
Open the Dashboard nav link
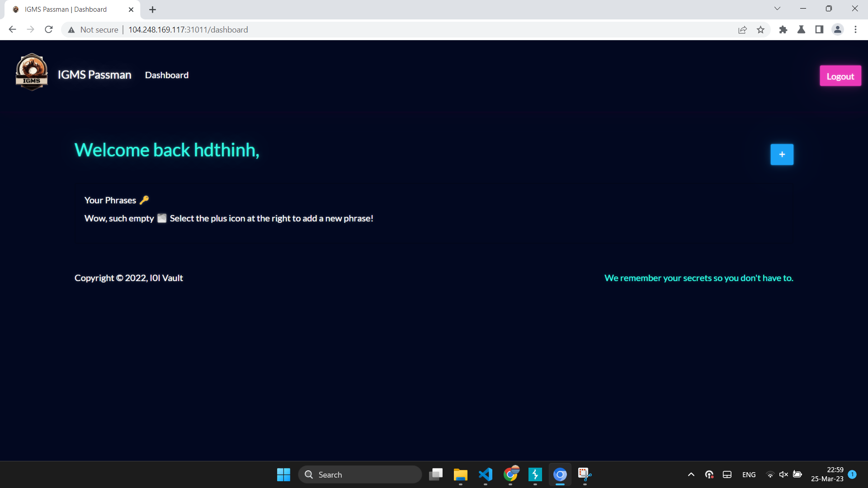(x=166, y=75)
